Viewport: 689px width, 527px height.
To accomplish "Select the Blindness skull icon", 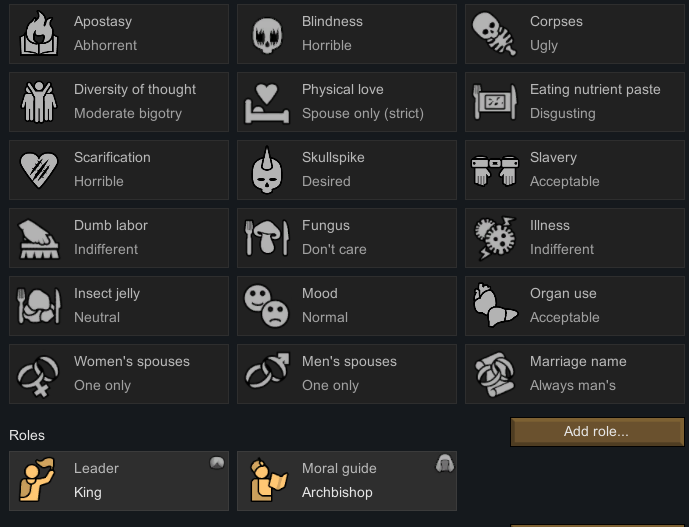I will click(267, 36).
